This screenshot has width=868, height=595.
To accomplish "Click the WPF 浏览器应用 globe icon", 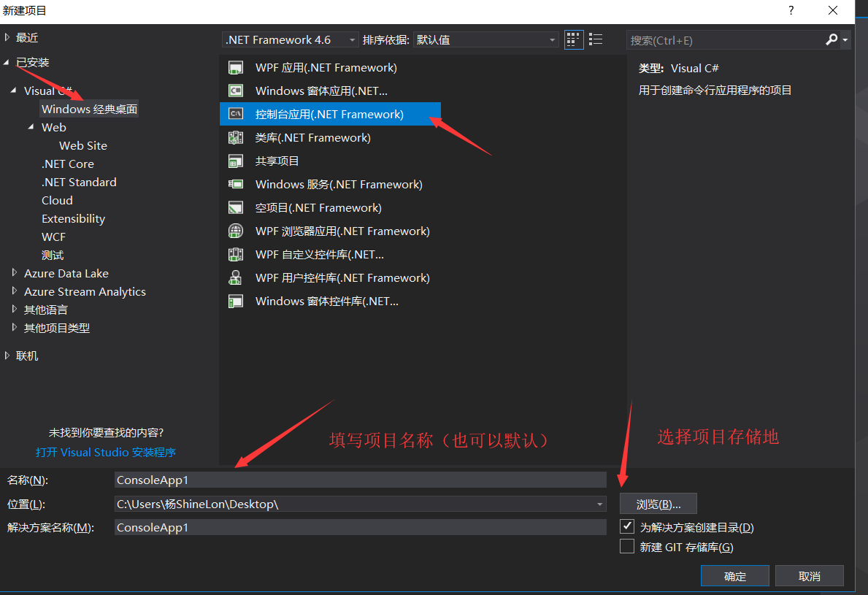I will (x=236, y=231).
